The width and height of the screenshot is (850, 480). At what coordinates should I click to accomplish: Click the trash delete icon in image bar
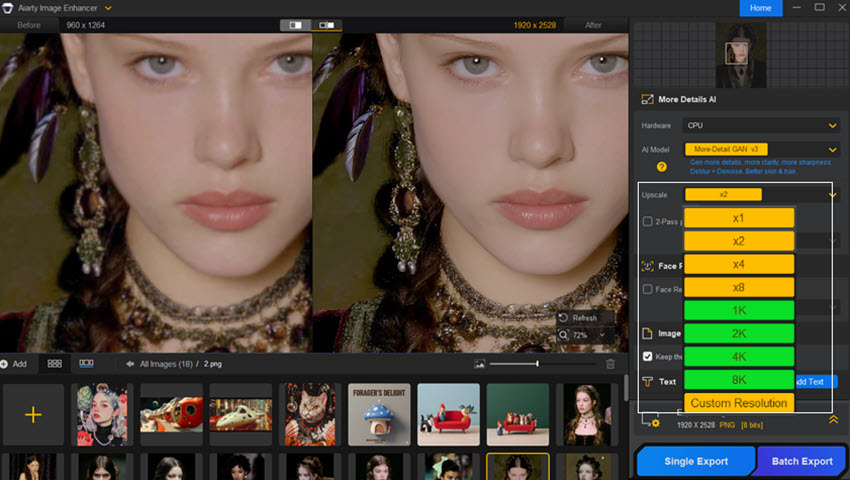point(611,364)
